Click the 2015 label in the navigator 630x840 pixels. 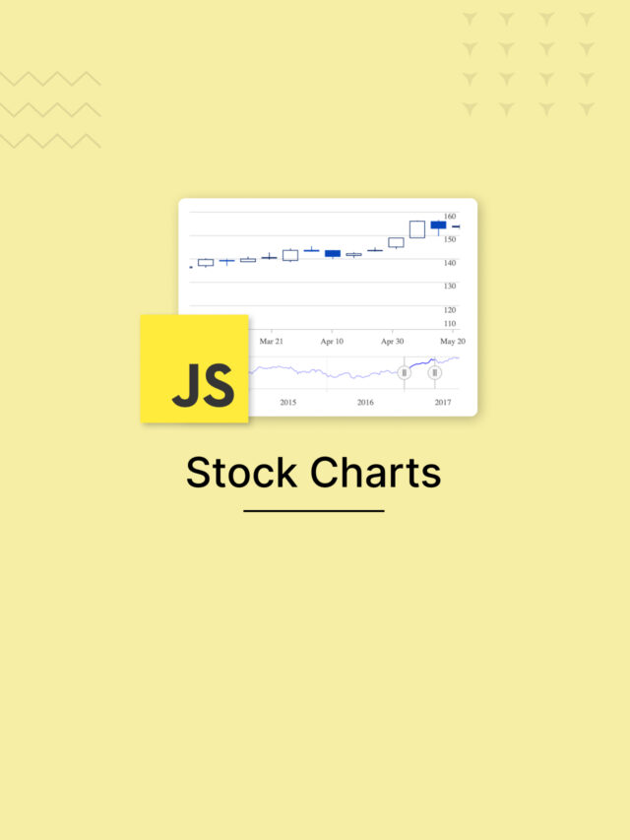(x=287, y=402)
